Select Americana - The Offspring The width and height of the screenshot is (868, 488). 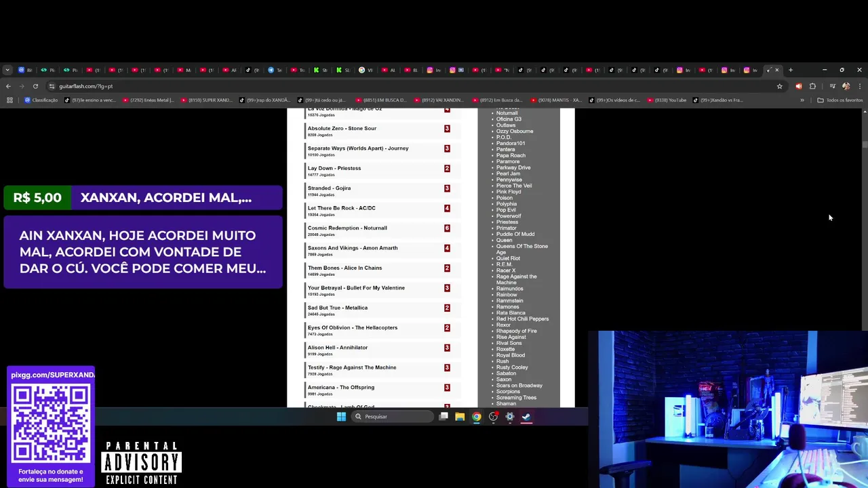[x=341, y=388]
